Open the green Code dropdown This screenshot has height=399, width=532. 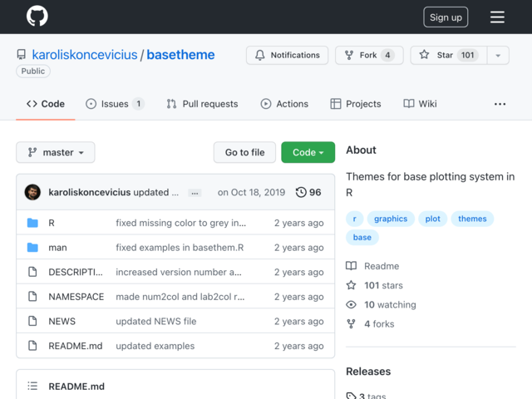[x=308, y=152]
